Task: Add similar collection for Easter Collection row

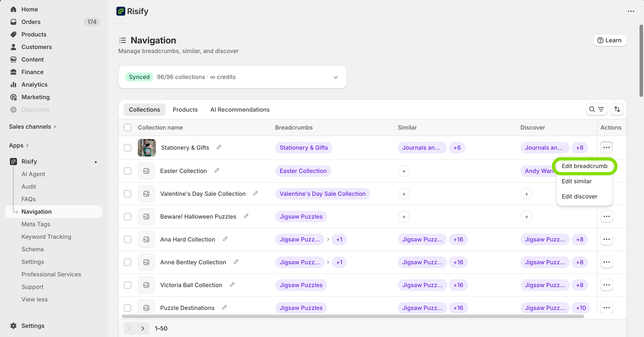Action: pyautogui.click(x=404, y=171)
